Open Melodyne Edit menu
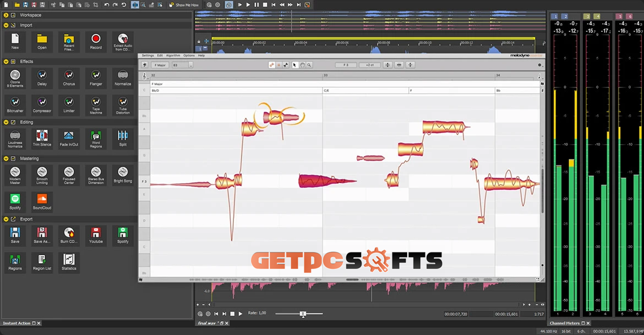 (x=160, y=56)
